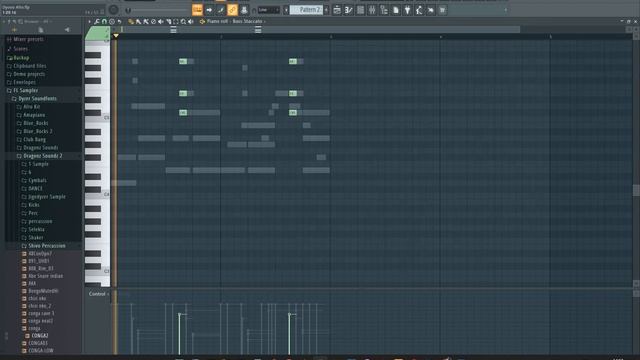Viewport: 640px width, 360px height.
Task: Select the Zoom magnifier tool
Action: [183, 21]
